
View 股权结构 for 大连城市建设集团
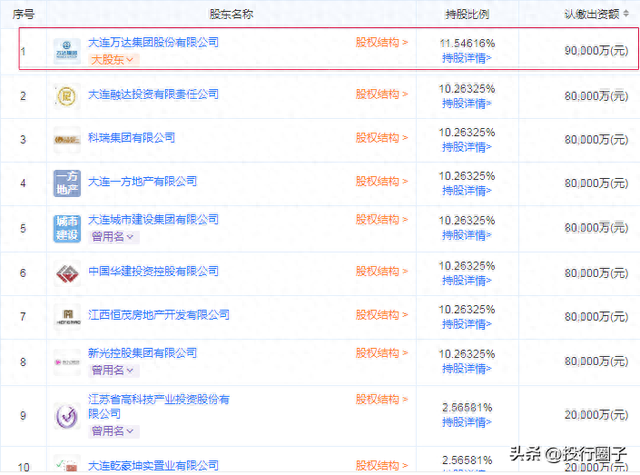(x=382, y=220)
